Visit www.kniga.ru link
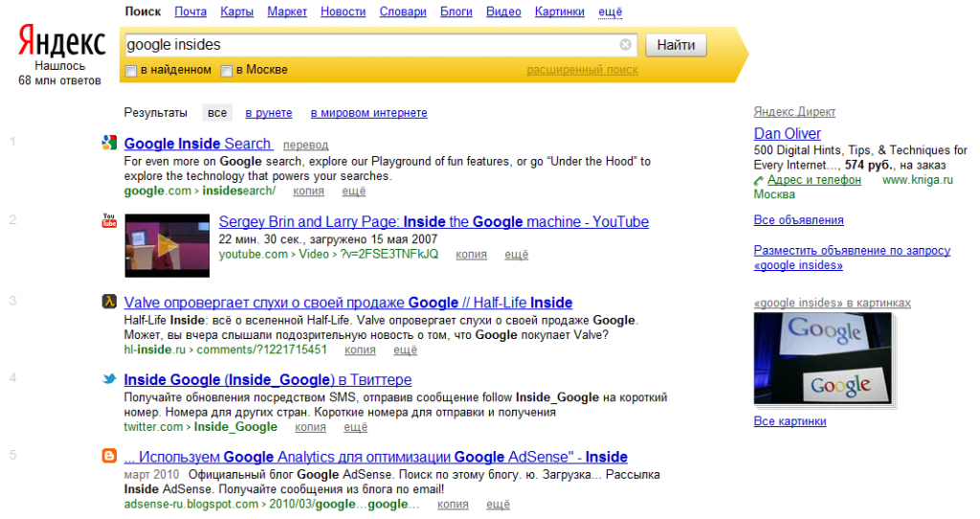980x519 pixels. 918,180
